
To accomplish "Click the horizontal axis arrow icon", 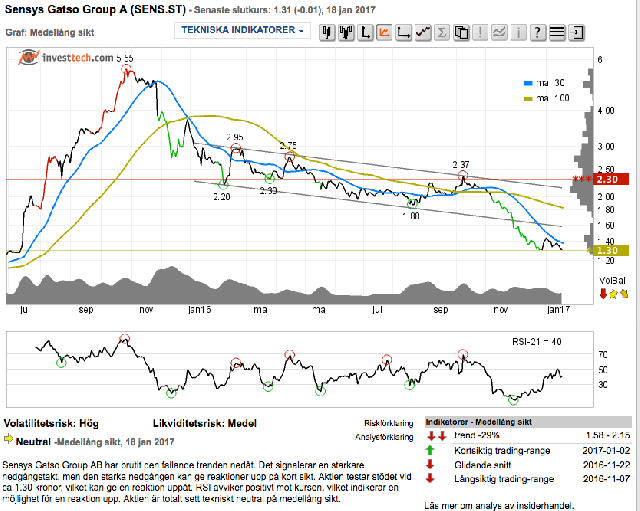I will tap(404, 32).
